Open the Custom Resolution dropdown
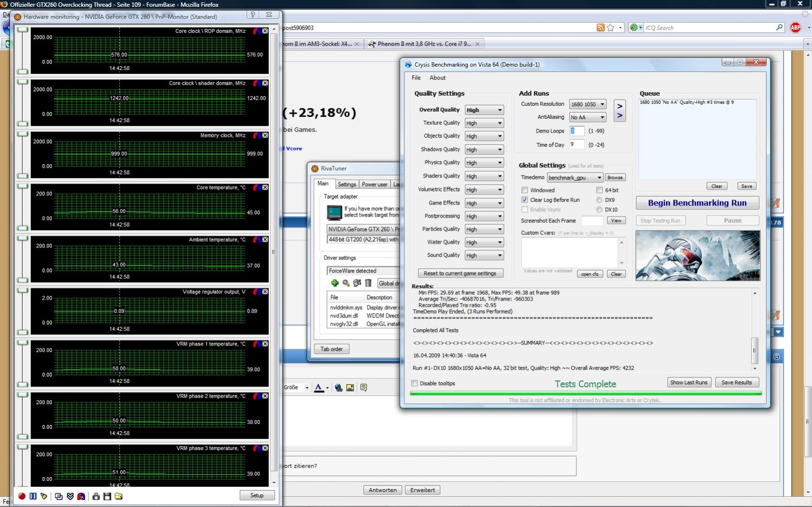Screen dimensions: 812x507 588,104
